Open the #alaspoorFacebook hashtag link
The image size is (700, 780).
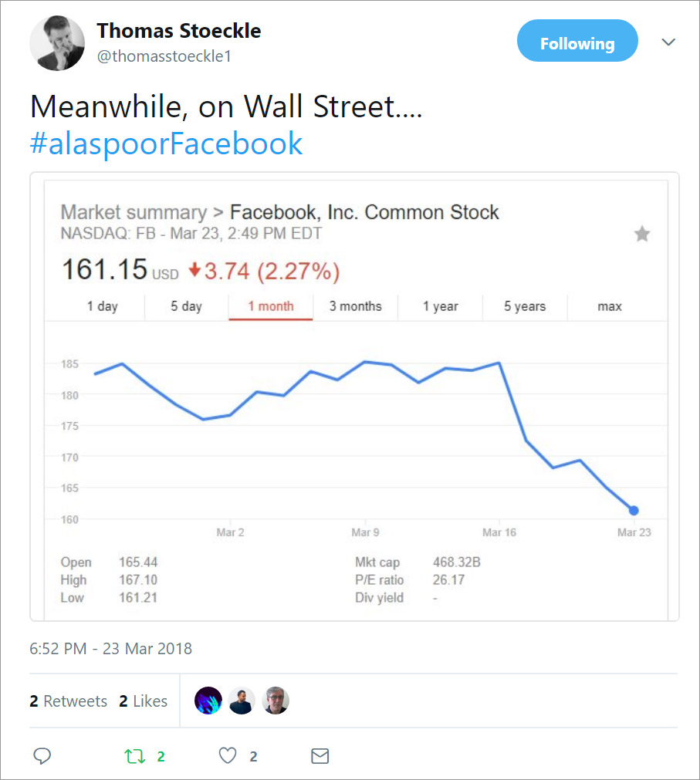pos(166,144)
